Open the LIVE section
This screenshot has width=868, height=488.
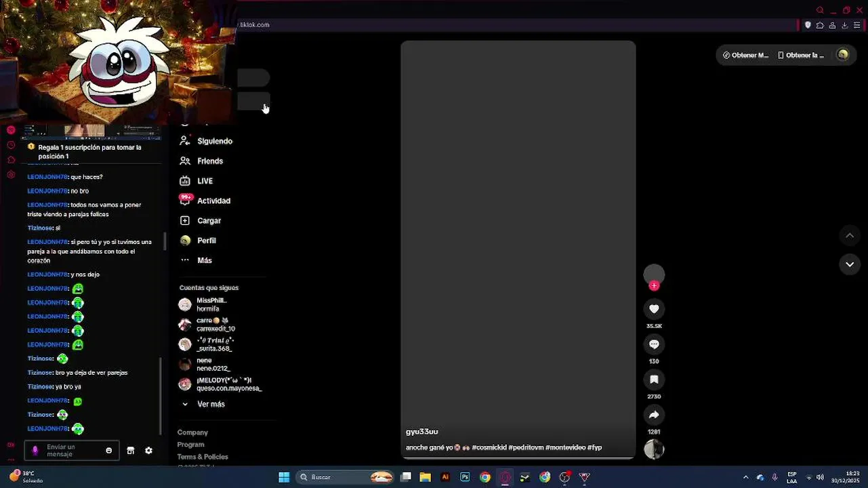click(197, 181)
